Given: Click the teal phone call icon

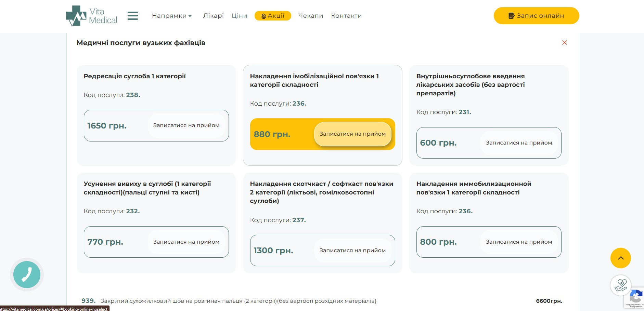Looking at the screenshot, I should point(27,274).
